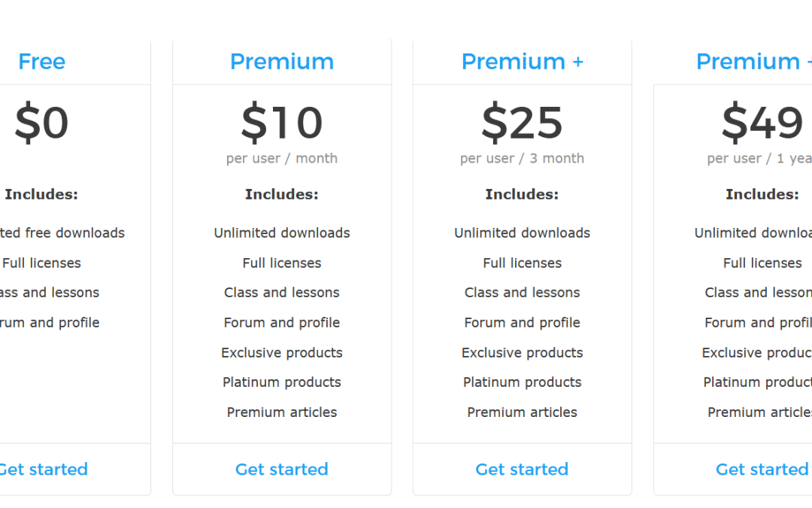Screen dimensions: 812x508
Task: Click the Premium plan heading above $10
Action: pyautogui.click(x=282, y=62)
